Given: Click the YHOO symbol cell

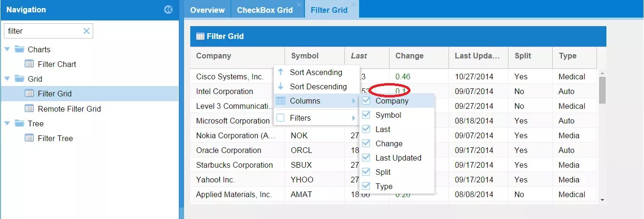Looking at the screenshot, I should pyautogui.click(x=314, y=180).
